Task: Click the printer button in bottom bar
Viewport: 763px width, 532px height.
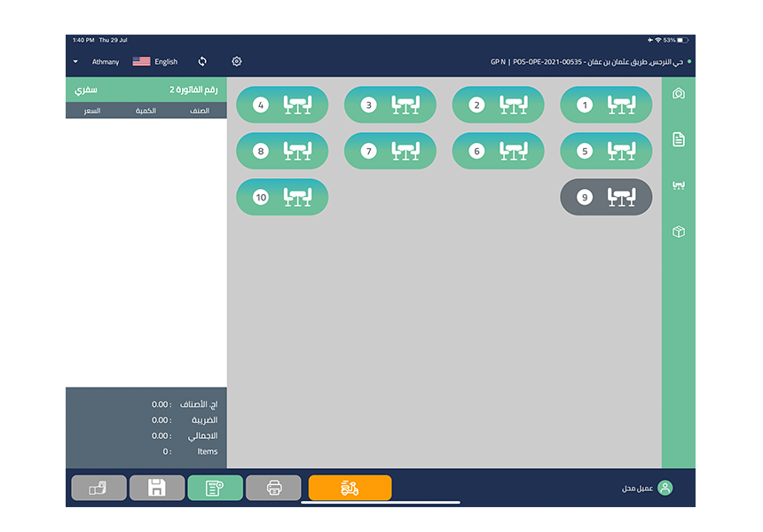Action: (274, 488)
